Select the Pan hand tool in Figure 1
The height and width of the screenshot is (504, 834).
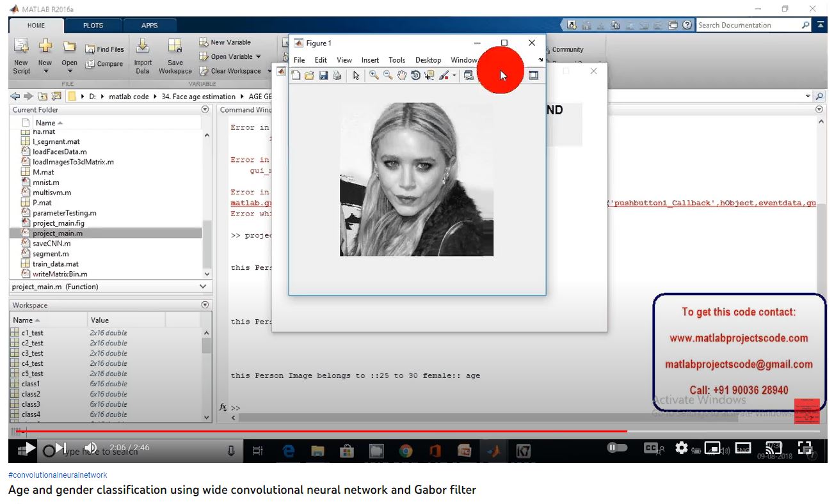coord(401,75)
